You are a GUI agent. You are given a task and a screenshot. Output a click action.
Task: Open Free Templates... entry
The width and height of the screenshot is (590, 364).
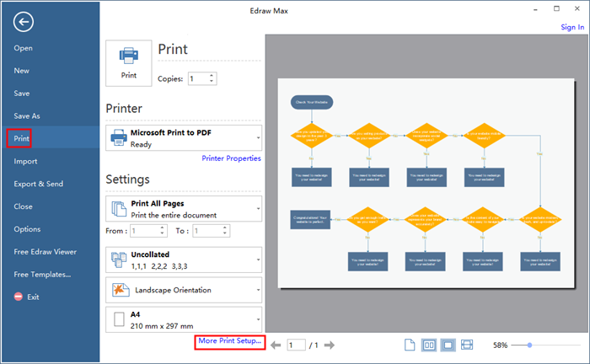coord(42,275)
